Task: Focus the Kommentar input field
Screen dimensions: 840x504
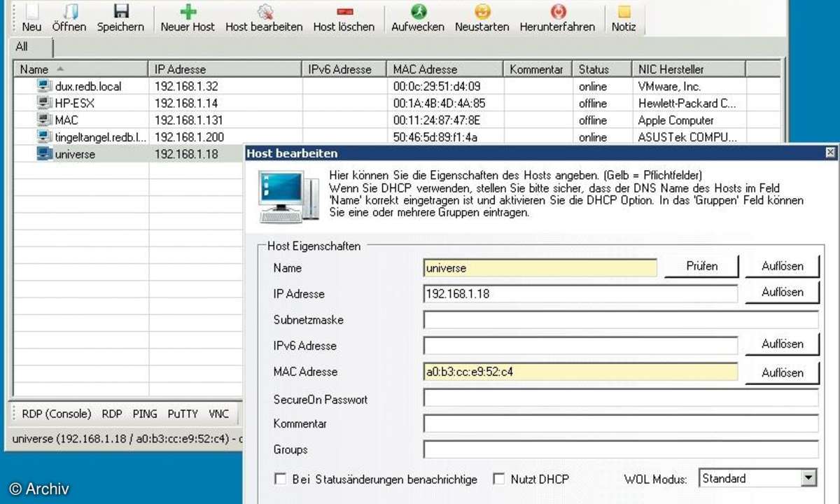Action: 621,423
